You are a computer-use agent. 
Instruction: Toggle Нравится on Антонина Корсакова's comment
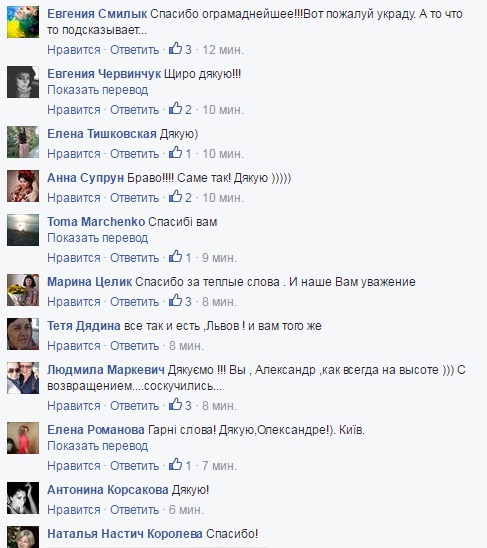74,510
